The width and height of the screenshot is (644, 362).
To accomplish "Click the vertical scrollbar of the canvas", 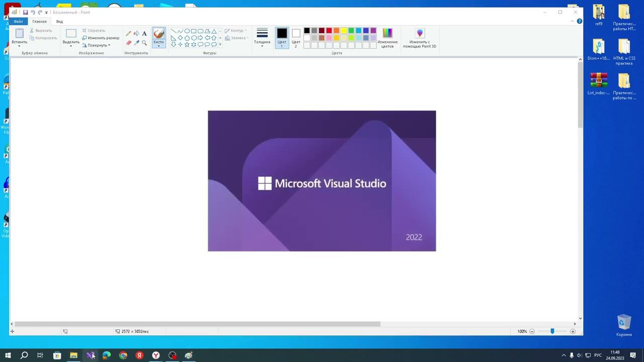I will (x=580, y=95).
